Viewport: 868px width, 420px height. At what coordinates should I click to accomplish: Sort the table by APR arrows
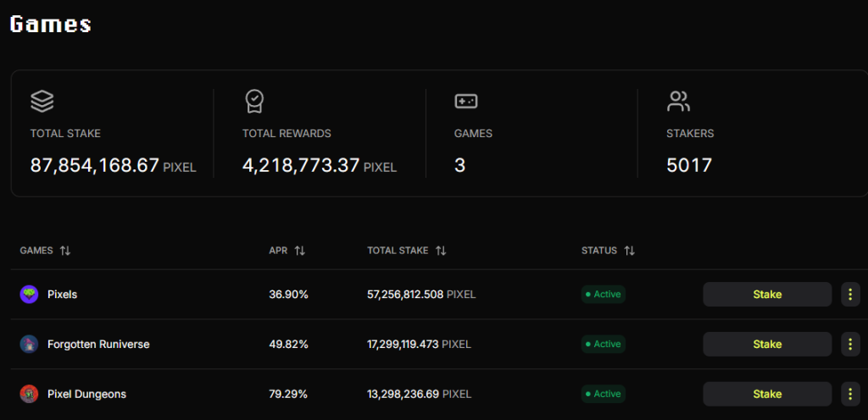[299, 251]
